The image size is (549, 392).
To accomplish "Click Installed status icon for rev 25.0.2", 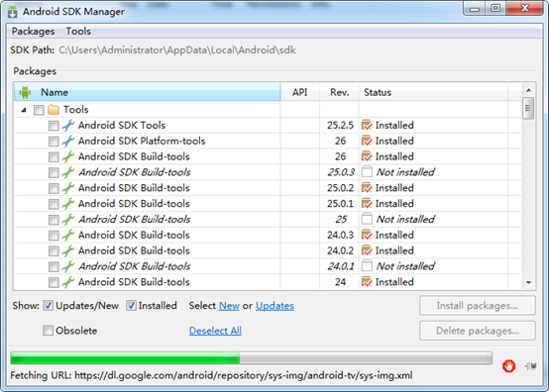I will (367, 188).
